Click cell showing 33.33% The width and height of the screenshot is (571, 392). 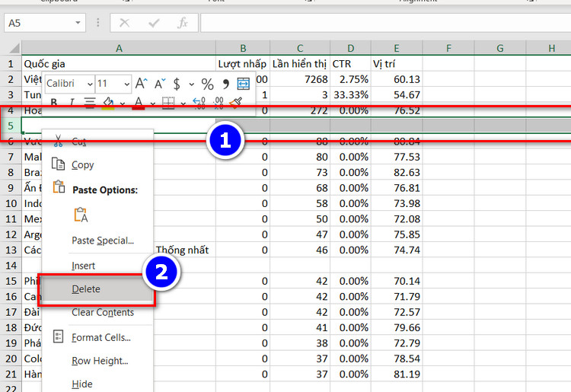coord(351,94)
